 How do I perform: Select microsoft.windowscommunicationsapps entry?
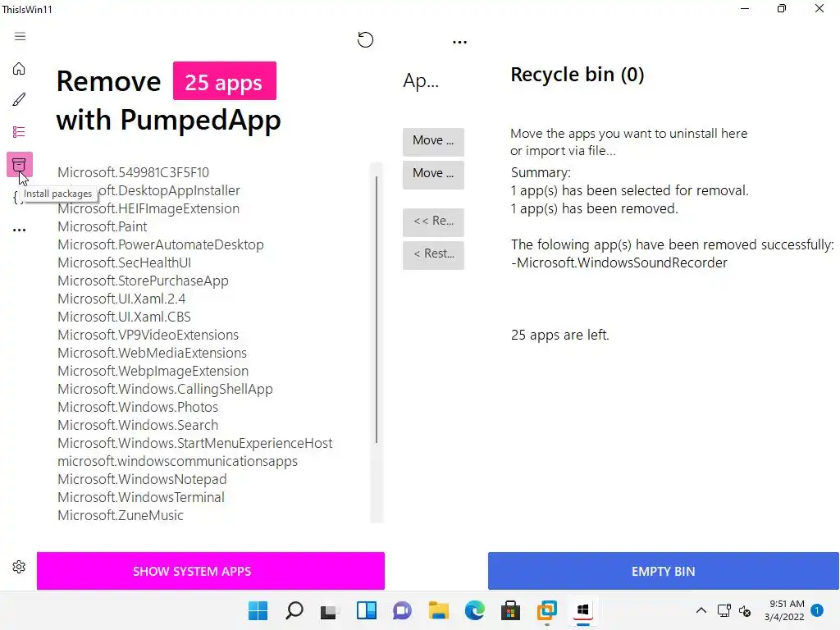[177, 461]
